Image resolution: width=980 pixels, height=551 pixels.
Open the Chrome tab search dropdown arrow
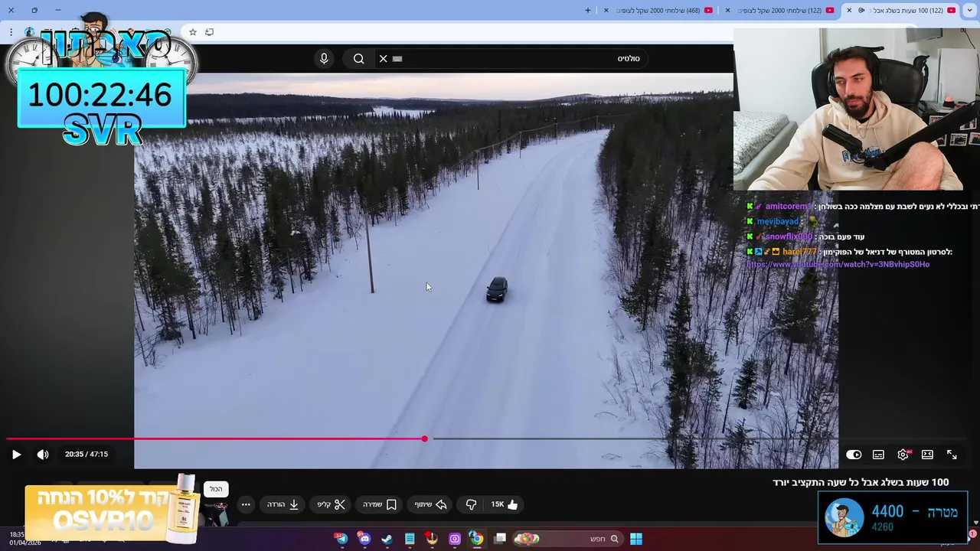[x=968, y=10]
